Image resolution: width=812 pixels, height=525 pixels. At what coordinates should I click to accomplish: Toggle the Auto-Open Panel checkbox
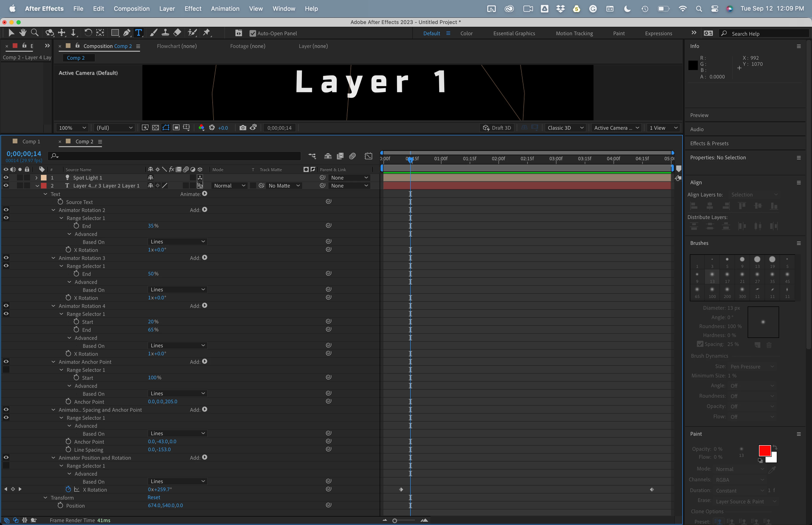pos(253,33)
